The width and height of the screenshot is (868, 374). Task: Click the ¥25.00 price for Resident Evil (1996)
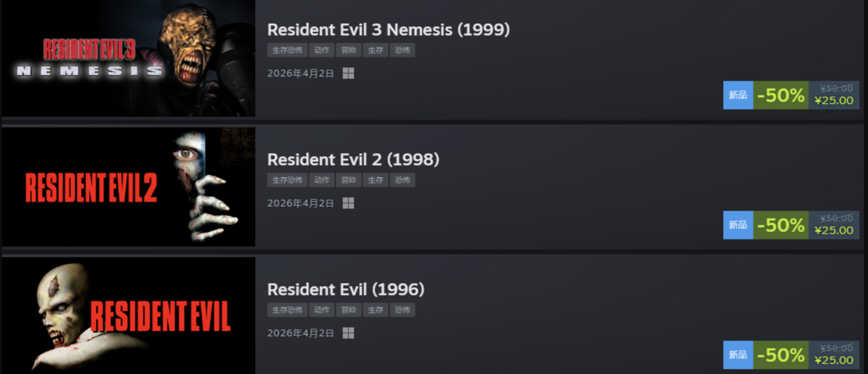(834, 360)
